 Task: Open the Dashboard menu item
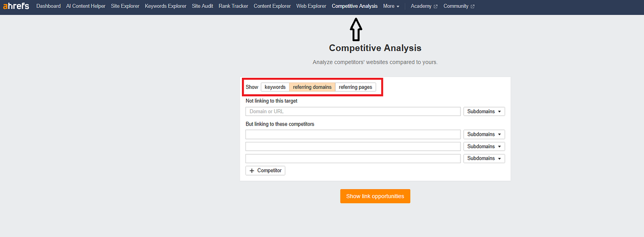click(x=49, y=6)
